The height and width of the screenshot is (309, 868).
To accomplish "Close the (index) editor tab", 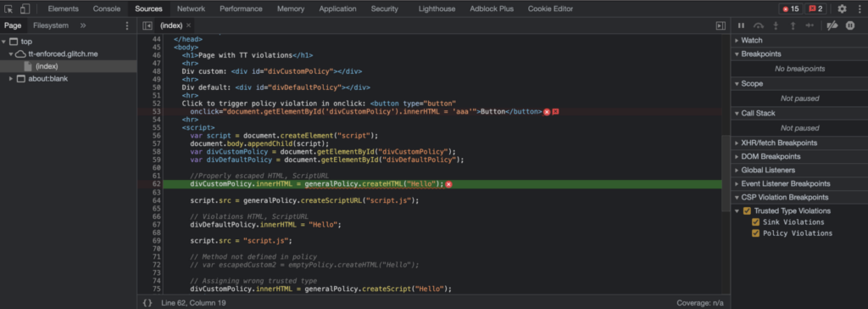I will pyautogui.click(x=188, y=25).
